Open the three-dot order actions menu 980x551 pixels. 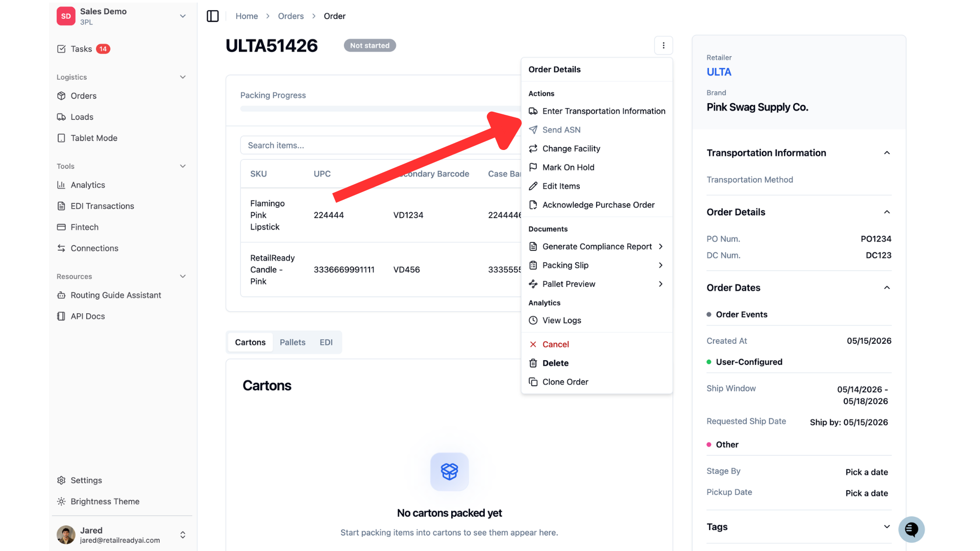point(664,45)
